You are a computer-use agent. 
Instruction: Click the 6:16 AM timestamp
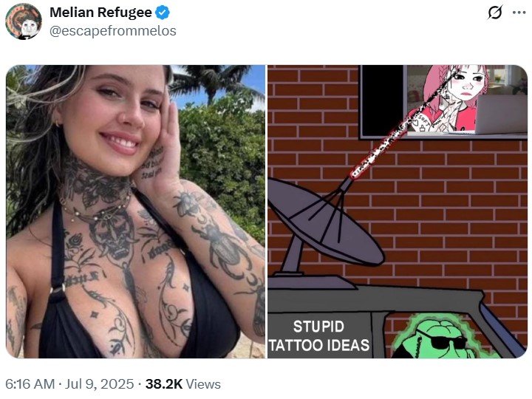[x=30, y=384]
